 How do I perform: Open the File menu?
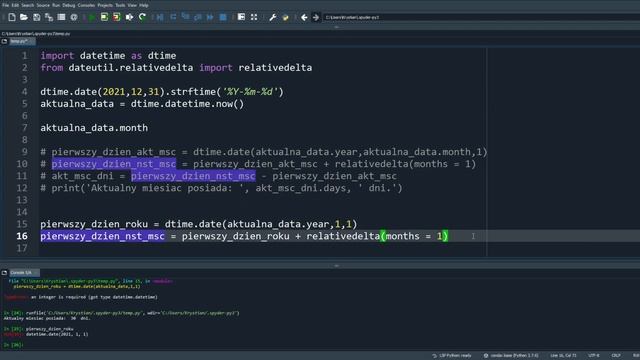(x=5, y=5)
